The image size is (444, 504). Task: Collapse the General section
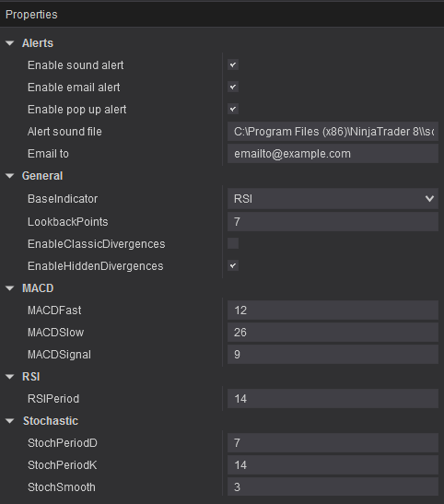click(10, 176)
